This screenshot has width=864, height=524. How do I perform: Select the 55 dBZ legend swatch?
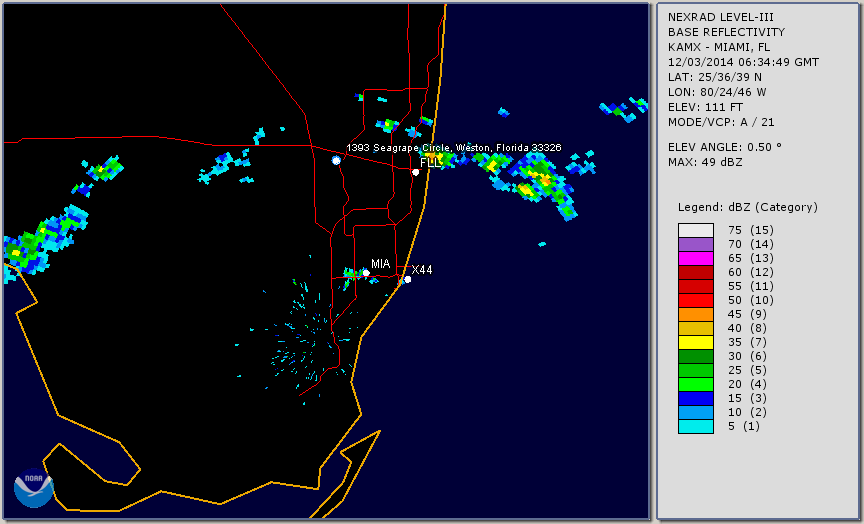coord(695,286)
